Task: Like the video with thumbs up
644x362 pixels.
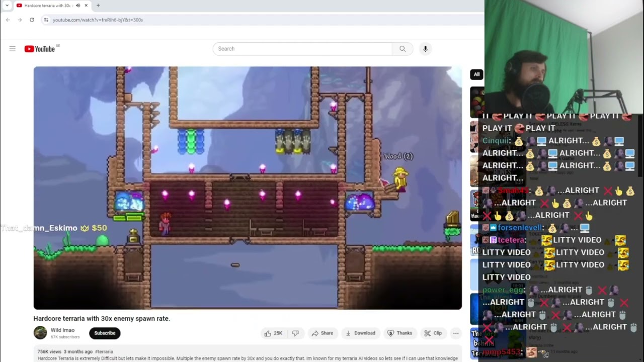Action: click(273, 333)
